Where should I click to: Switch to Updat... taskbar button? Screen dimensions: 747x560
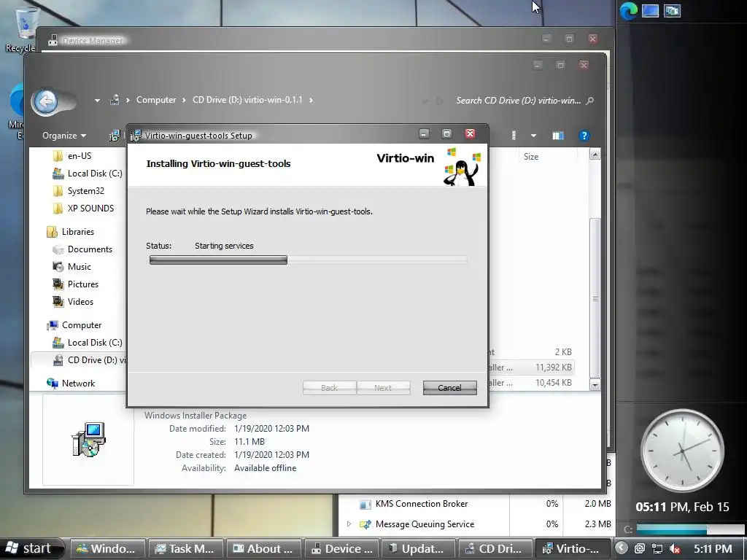pos(419,548)
